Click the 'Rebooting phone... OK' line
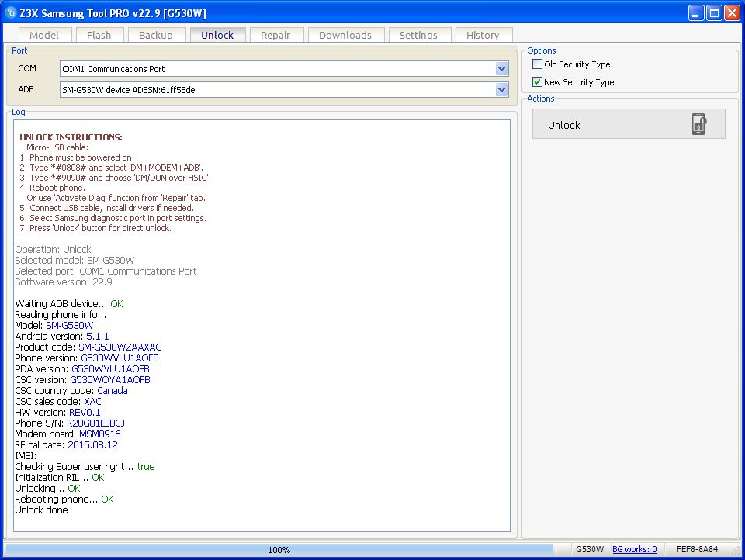The width and height of the screenshot is (745, 560). 64,500
